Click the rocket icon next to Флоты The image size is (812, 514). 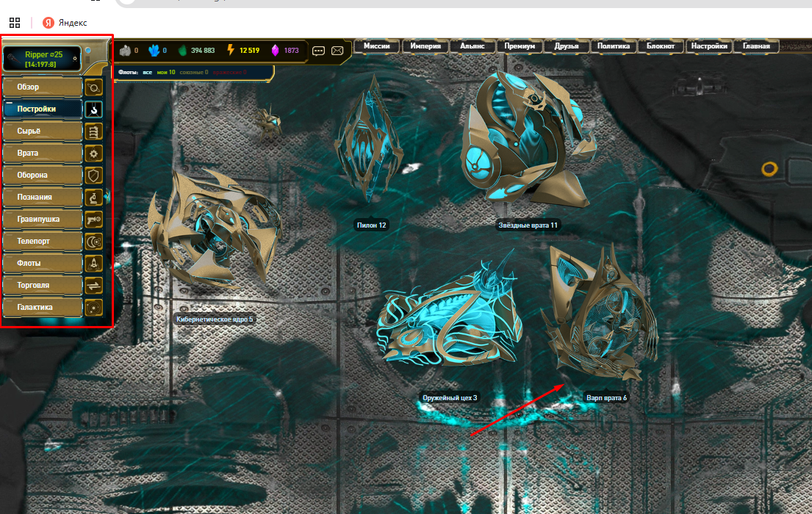[93, 263]
